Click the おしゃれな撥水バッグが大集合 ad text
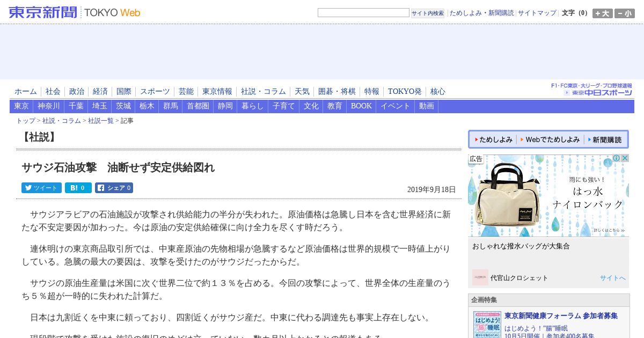The height and width of the screenshot is (338, 644). (x=521, y=246)
